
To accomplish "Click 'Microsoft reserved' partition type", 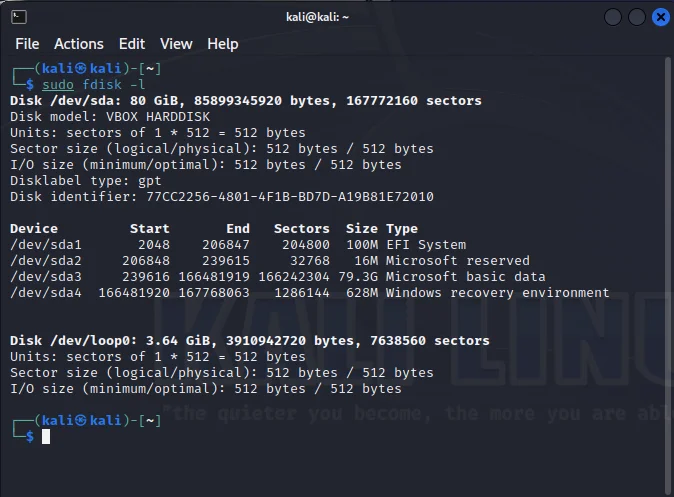I will coord(458,261).
